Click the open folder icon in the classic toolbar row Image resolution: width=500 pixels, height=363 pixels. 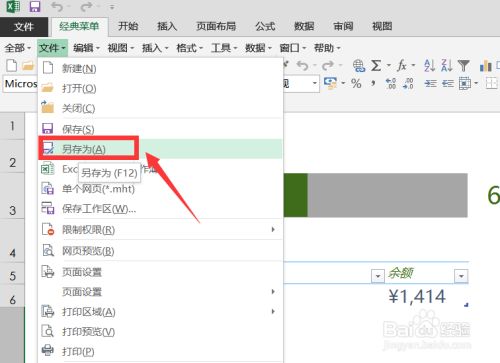28,66
